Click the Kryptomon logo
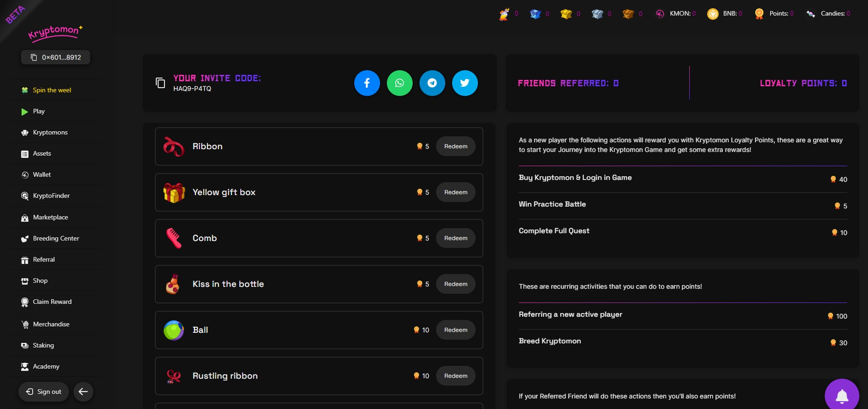 point(55,33)
